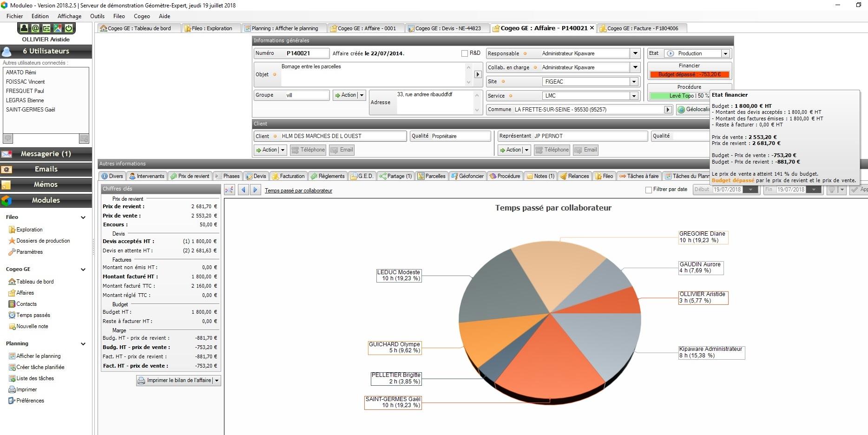Click the green Levé Topo procedure progress bar

pyautogui.click(x=680, y=96)
